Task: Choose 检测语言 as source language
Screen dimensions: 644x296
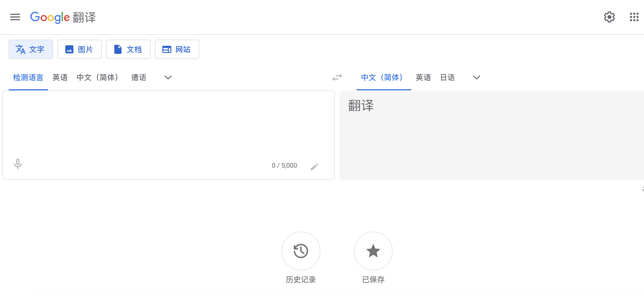Action: pyautogui.click(x=28, y=78)
